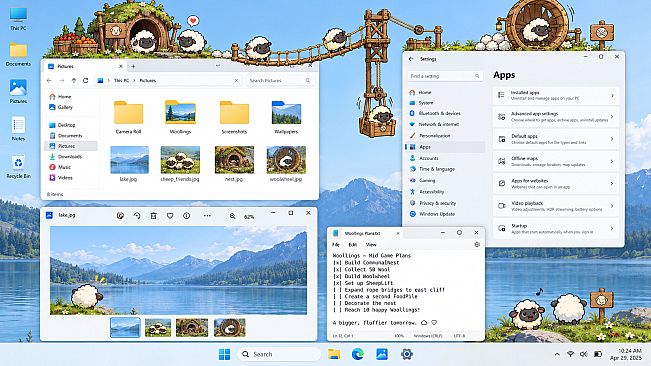Rotate the lake.jpg photo

pyautogui.click(x=137, y=216)
